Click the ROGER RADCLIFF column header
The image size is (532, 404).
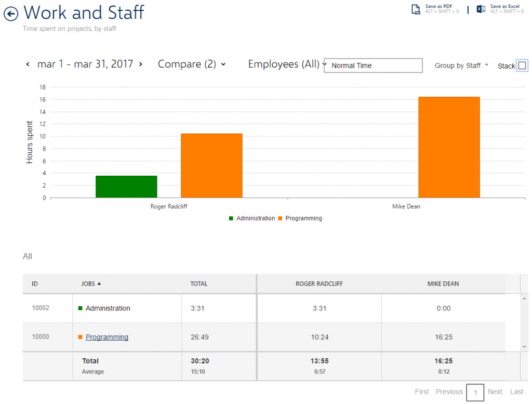point(320,284)
